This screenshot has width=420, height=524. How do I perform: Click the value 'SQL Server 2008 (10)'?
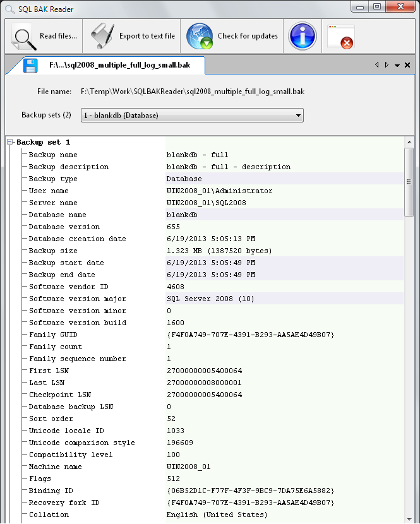(211, 299)
